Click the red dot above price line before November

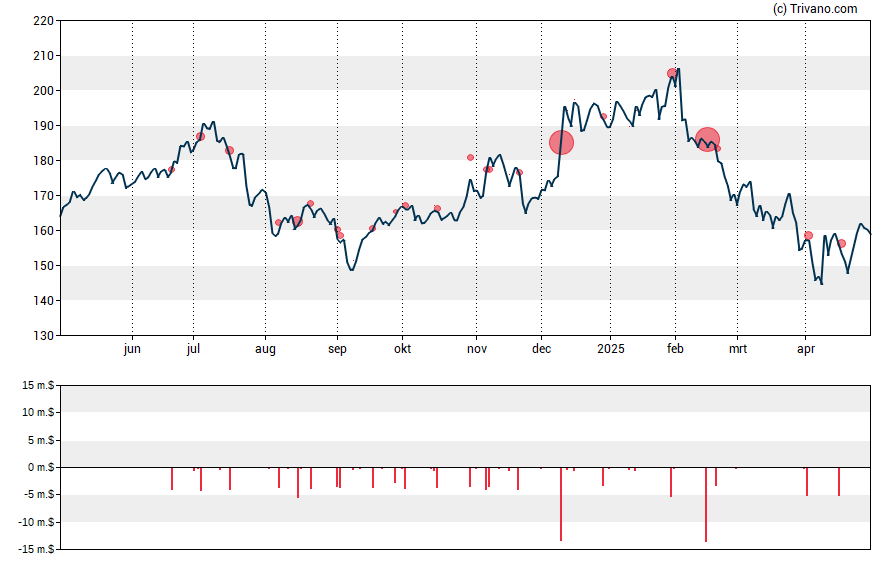pyautogui.click(x=470, y=157)
